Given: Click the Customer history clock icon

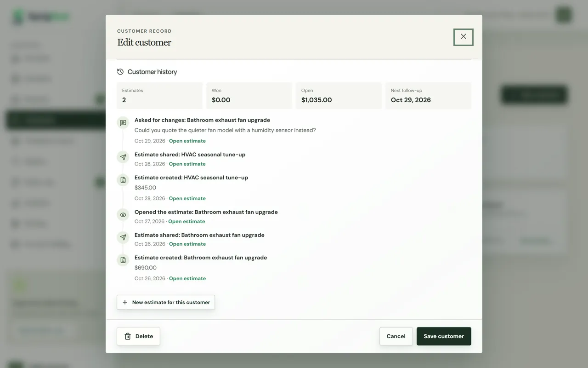Looking at the screenshot, I should point(120,72).
